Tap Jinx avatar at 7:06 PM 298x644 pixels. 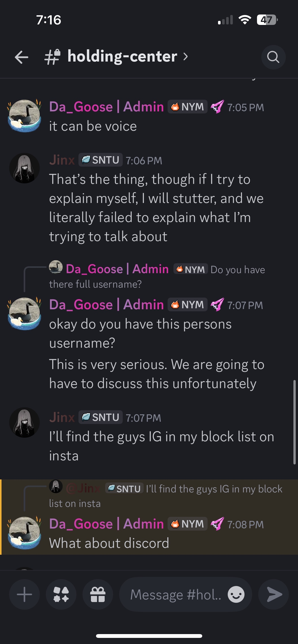24,168
